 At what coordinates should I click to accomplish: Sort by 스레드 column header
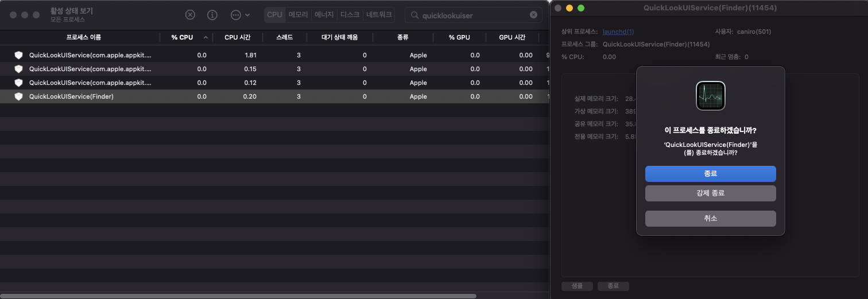pyautogui.click(x=284, y=37)
